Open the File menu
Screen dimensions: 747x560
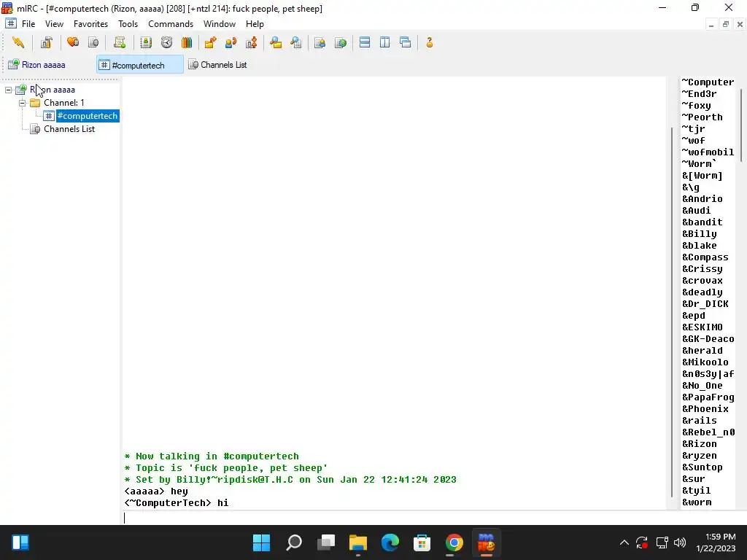[x=28, y=24]
